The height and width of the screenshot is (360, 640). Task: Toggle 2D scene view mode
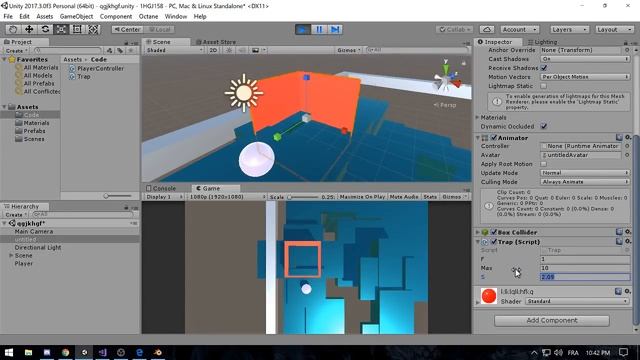(213, 50)
